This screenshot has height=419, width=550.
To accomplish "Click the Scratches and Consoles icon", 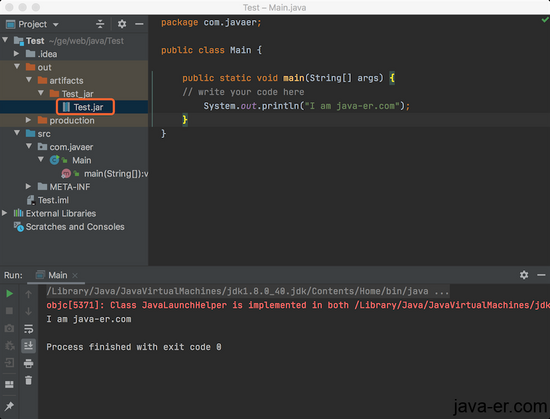I will pyautogui.click(x=19, y=227).
